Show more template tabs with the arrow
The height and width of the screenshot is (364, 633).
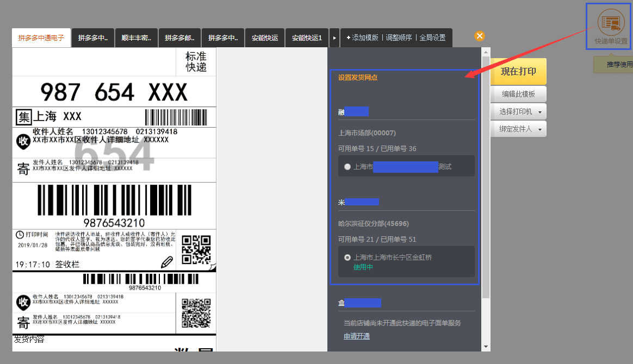[x=334, y=38]
